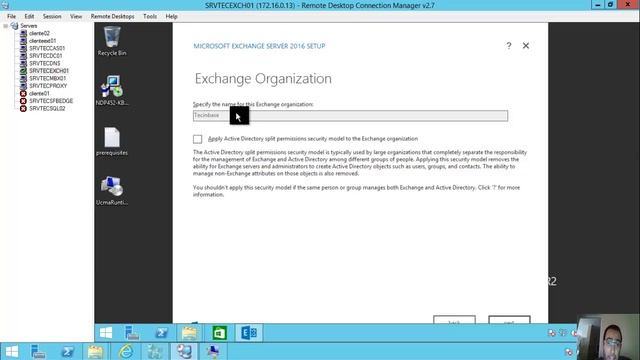
Task: Open the Tools menu
Action: (x=150, y=16)
